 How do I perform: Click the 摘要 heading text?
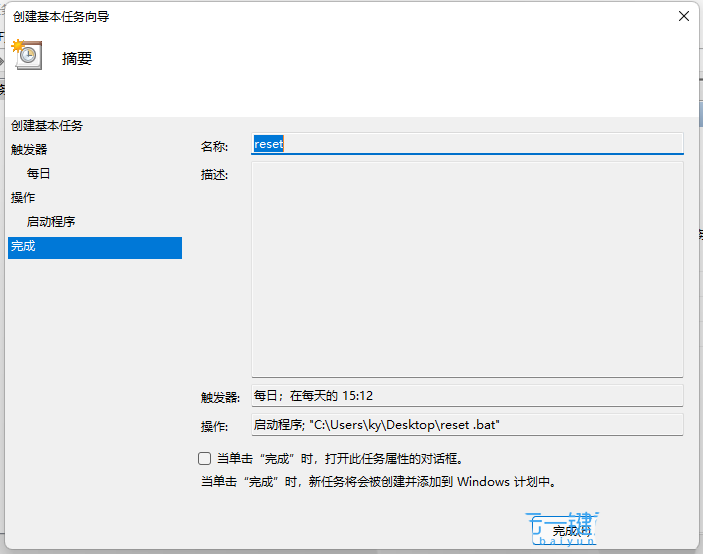[77, 59]
